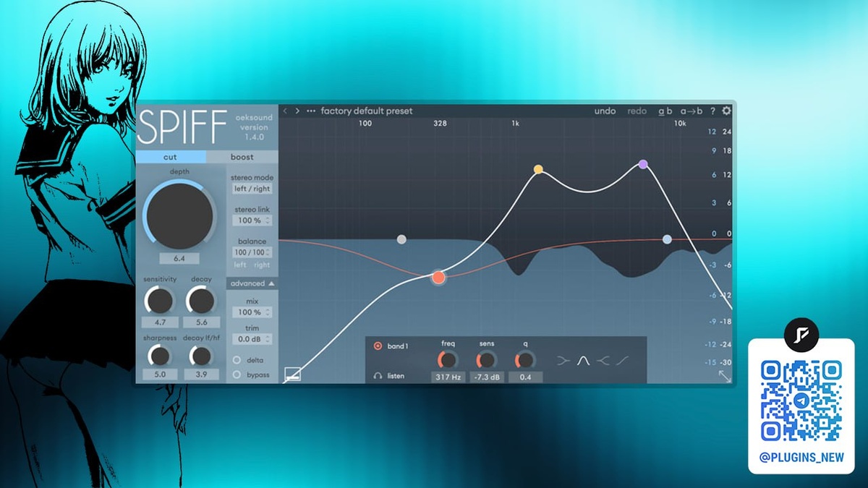868x488 pixels.
Task: Click the decay knob
Action: pyautogui.click(x=201, y=301)
